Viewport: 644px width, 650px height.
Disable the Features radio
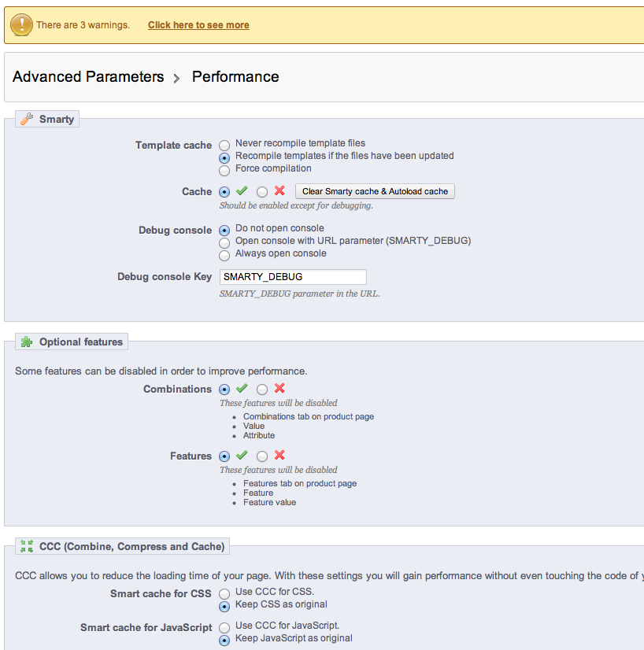pos(262,456)
